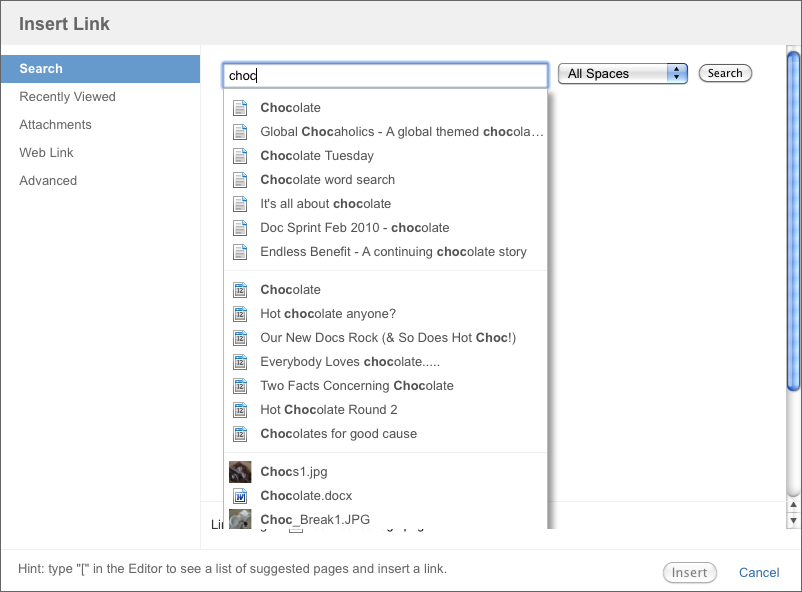Click the scroll up arrow at the scrollbar bottom

[x=794, y=507]
